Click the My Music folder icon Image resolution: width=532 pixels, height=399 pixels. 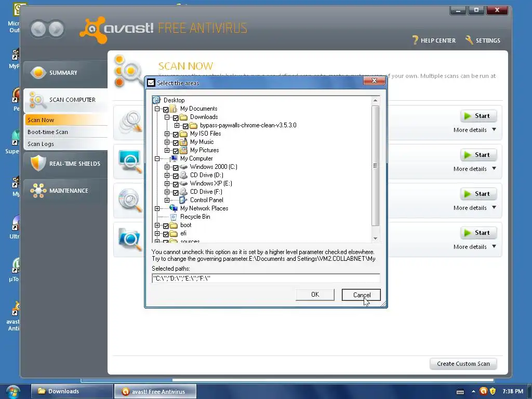pyautogui.click(x=183, y=142)
